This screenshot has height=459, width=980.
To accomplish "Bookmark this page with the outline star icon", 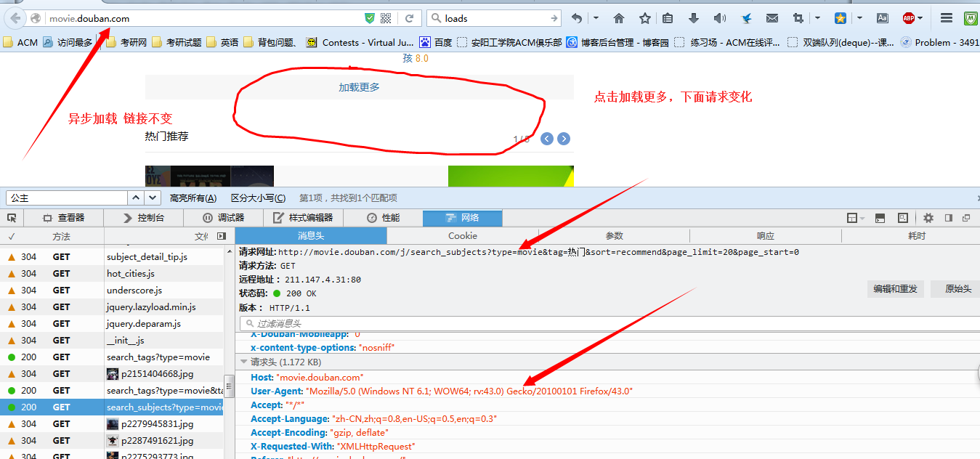I will (644, 18).
